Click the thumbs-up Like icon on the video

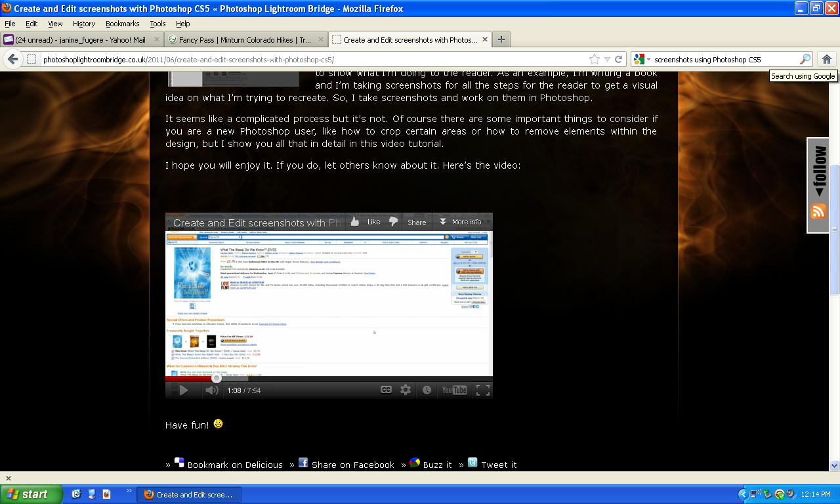click(x=355, y=222)
